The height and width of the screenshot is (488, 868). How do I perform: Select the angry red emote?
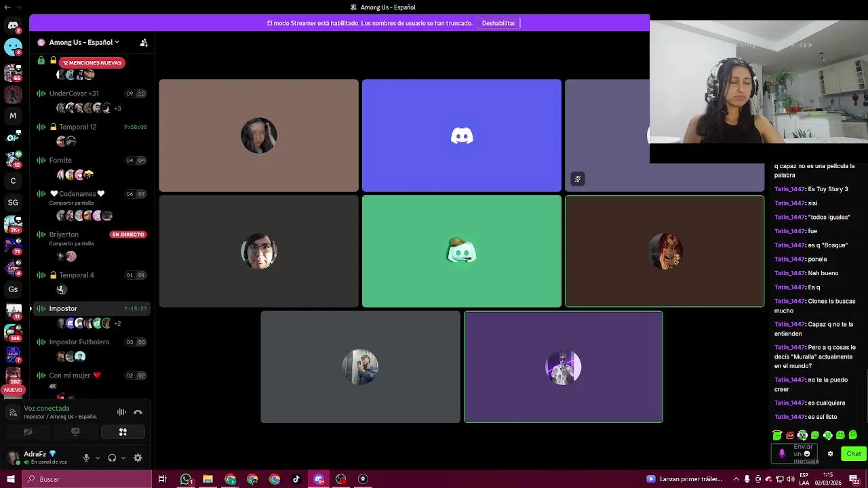point(789,435)
